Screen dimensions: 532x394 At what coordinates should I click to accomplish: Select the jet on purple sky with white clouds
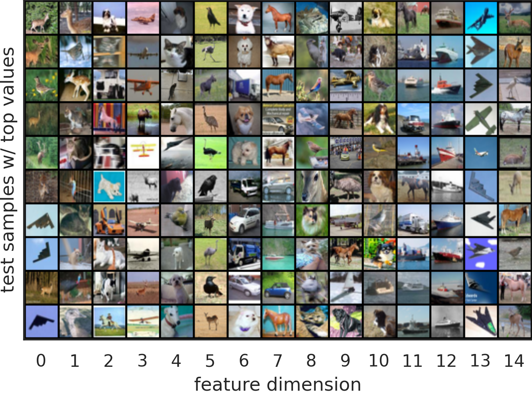pos(481,254)
